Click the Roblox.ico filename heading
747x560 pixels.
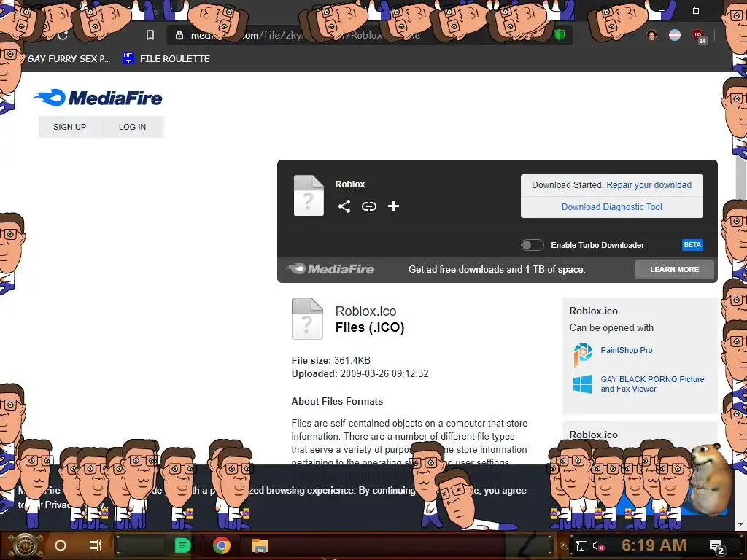(366, 311)
